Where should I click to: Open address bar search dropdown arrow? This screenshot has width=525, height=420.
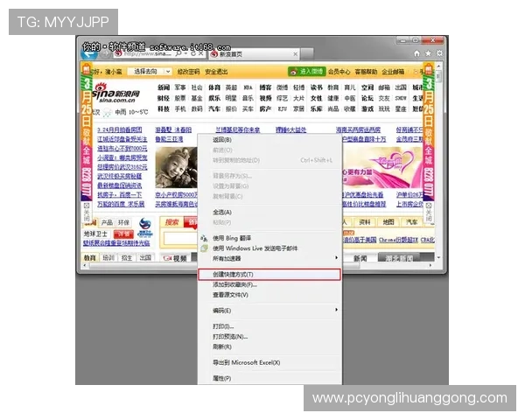pyautogui.click(x=185, y=53)
